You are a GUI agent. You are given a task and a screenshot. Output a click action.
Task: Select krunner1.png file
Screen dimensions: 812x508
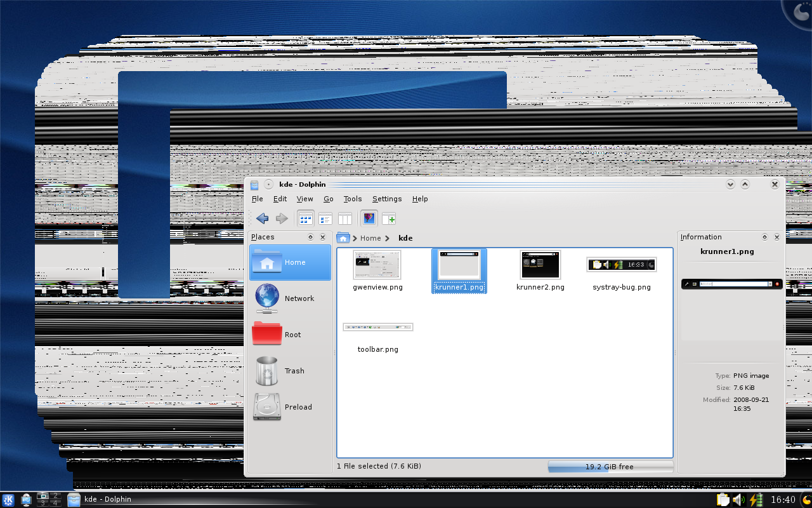coord(459,270)
